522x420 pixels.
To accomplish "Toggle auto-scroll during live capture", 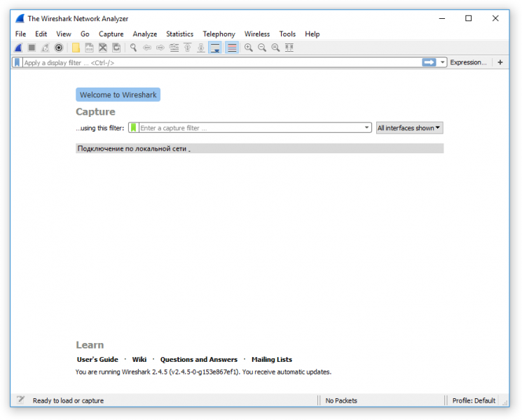I will point(215,48).
